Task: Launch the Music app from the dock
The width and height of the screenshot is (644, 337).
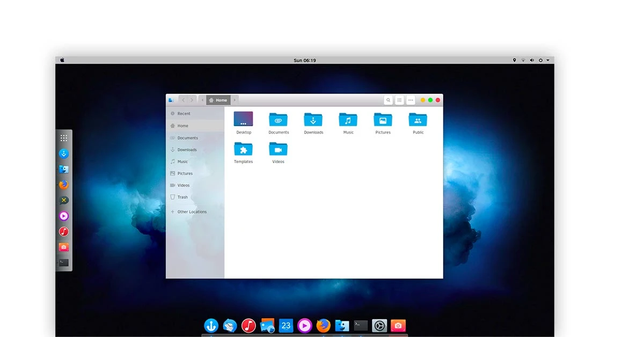Action: pyautogui.click(x=248, y=325)
